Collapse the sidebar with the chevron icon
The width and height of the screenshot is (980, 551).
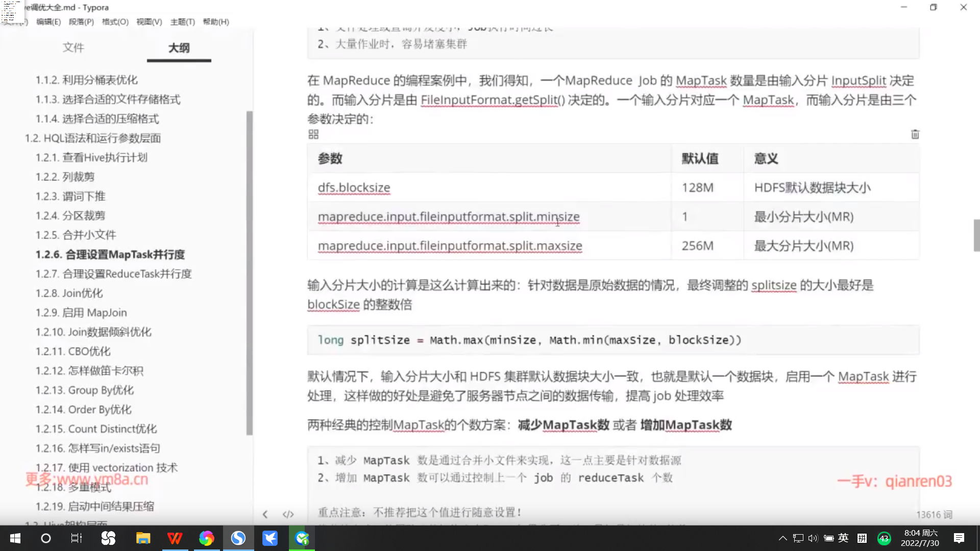coord(265,514)
